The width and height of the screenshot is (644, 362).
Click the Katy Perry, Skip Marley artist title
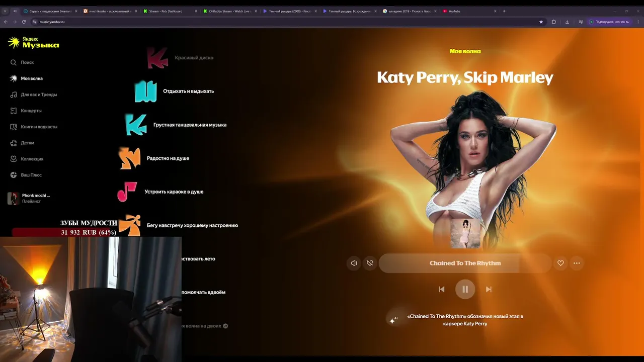465,77
